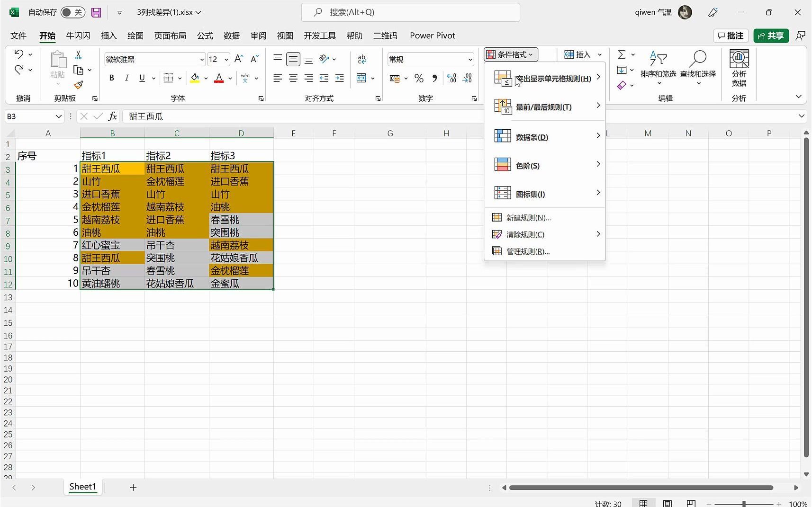Add a new sheet with plus button
This screenshot has height=507, width=812.
tap(133, 487)
